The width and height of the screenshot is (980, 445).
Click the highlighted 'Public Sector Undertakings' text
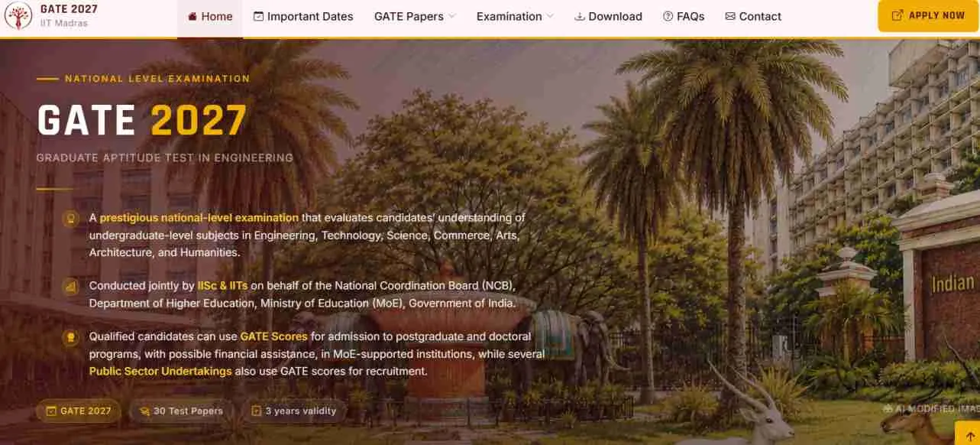pos(160,372)
